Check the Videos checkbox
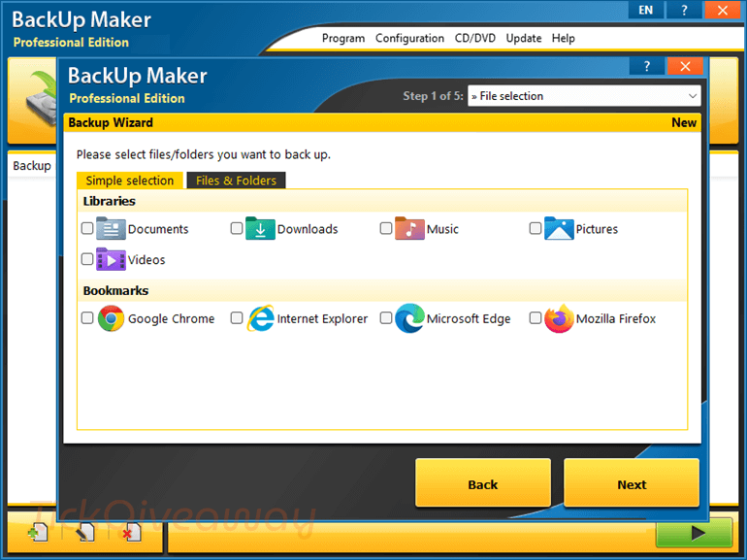This screenshot has height=560, width=747. (87, 259)
